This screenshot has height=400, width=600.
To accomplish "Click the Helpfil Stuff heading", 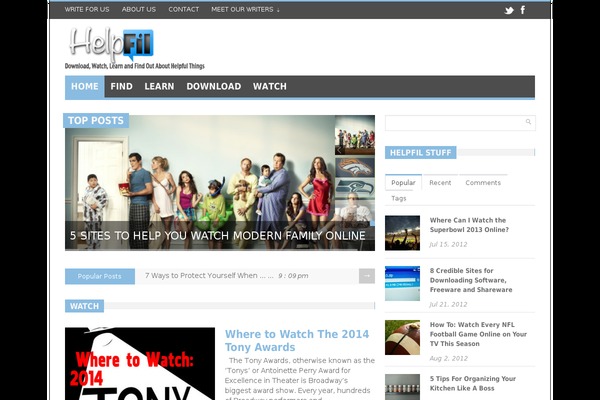I will [x=421, y=152].
